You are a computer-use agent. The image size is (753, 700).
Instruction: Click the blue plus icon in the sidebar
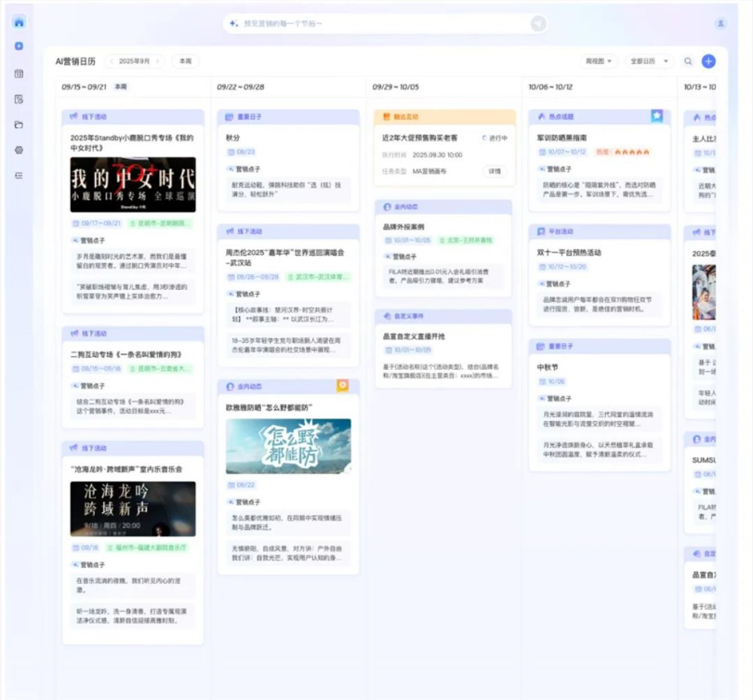pos(20,46)
